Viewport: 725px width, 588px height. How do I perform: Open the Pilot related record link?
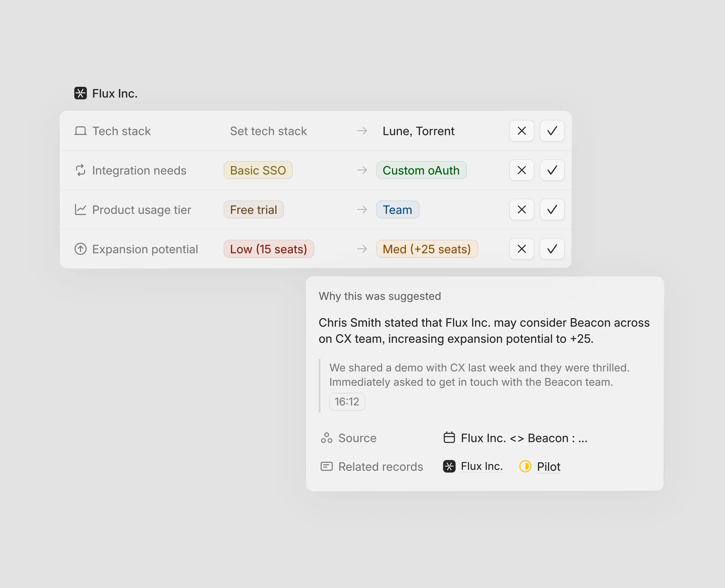point(548,467)
